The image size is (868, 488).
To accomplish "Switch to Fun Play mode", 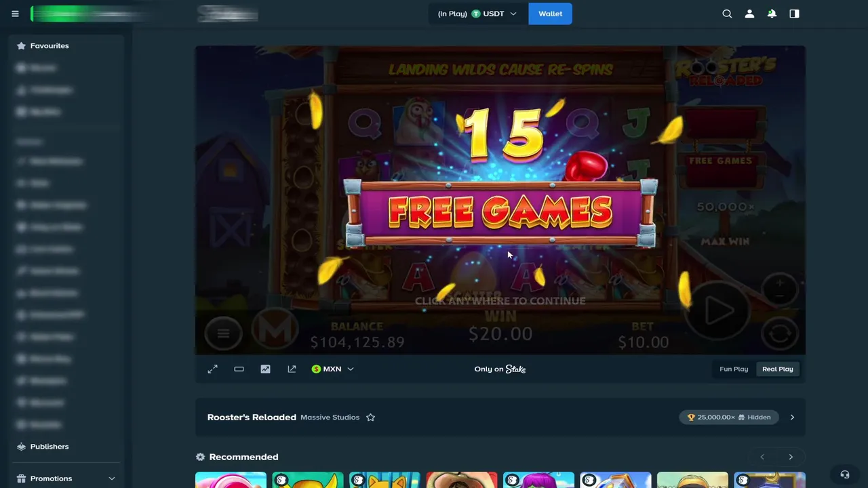I will pyautogui.click(x=734, y=369).
